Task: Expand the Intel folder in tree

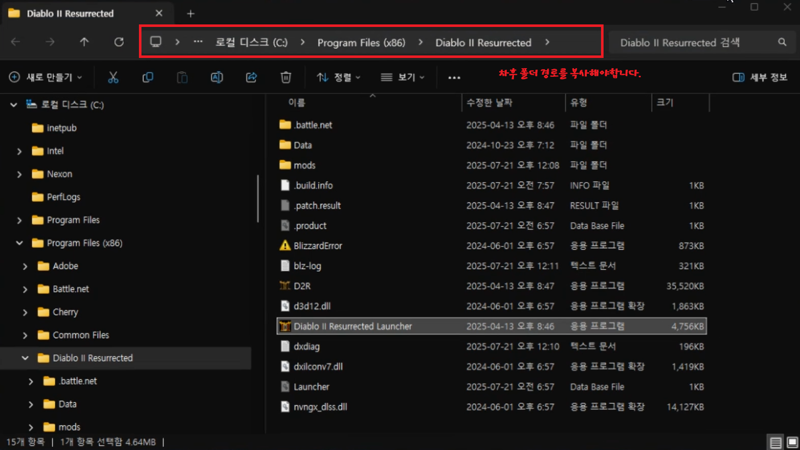Action: point(19,151)
